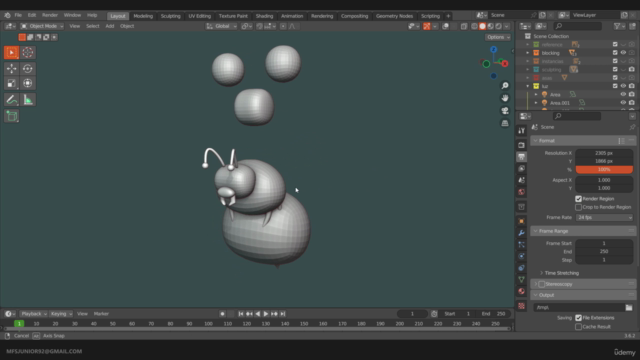
Task: Open the File menu
Action: [x=18, y=15]
